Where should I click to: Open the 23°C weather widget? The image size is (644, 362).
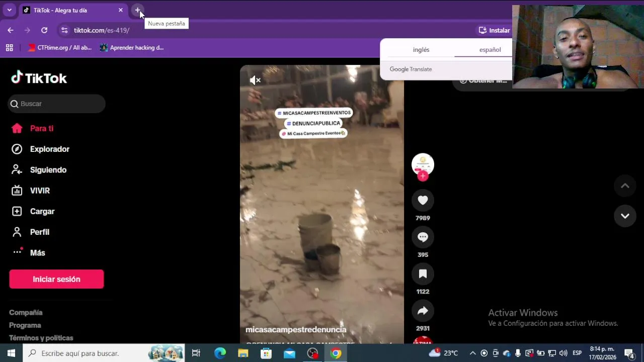click(443, 353)
